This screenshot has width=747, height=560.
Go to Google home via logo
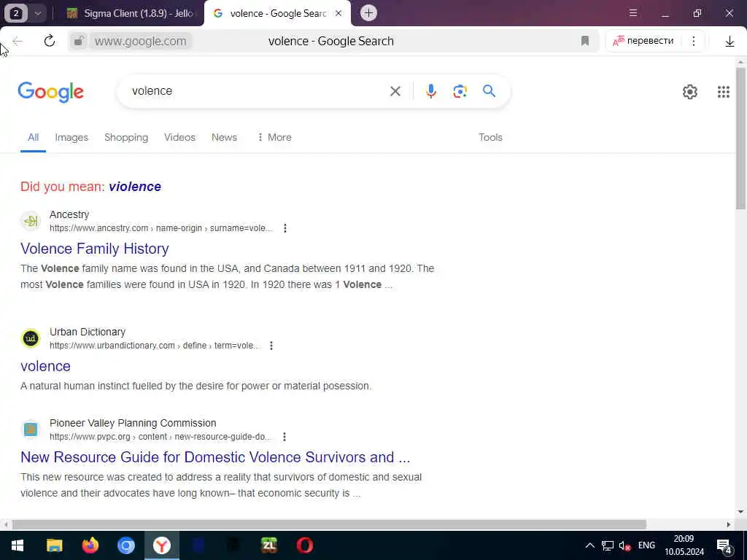(50, 92)
